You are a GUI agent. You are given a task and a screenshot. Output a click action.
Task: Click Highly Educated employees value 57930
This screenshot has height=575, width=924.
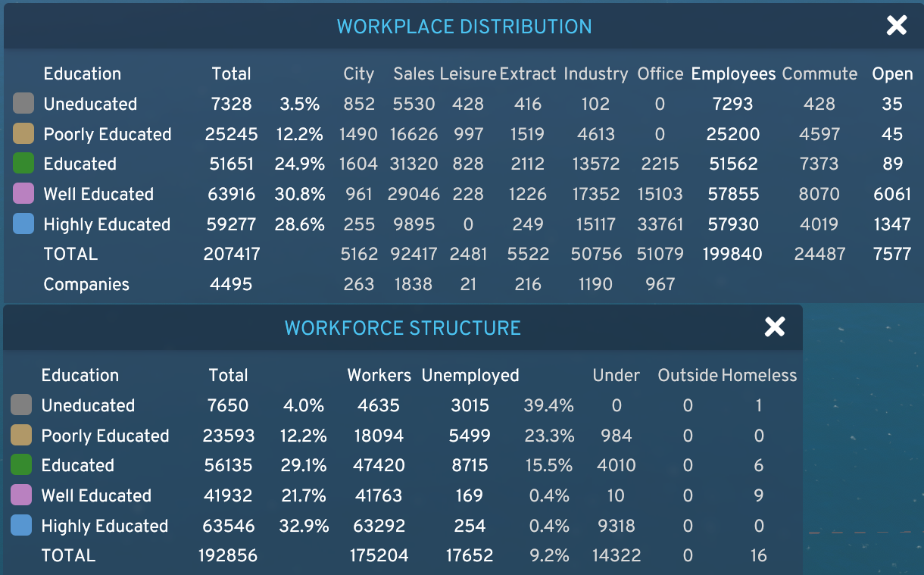click(x=734, y=224)
